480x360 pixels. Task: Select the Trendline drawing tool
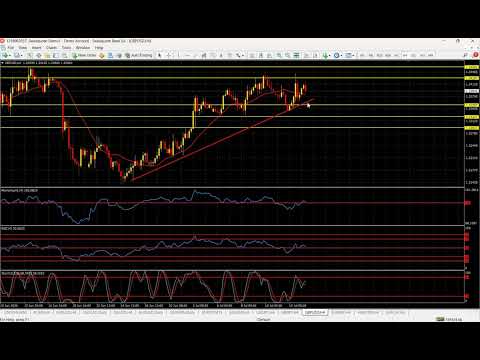(196, 55)
